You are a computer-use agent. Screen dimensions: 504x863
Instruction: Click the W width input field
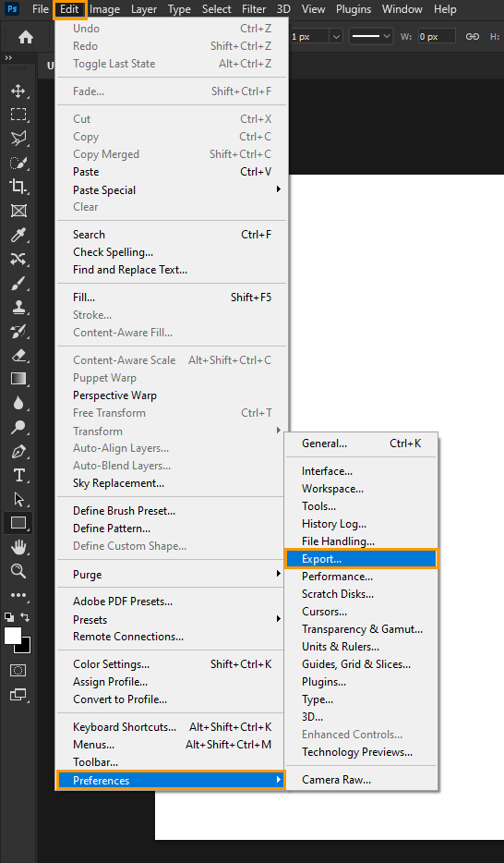tap(437, 36)
